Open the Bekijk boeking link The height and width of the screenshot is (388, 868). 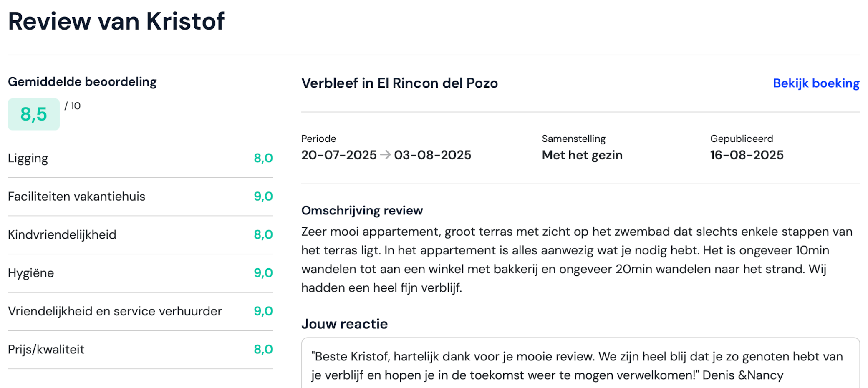point(816,83)
